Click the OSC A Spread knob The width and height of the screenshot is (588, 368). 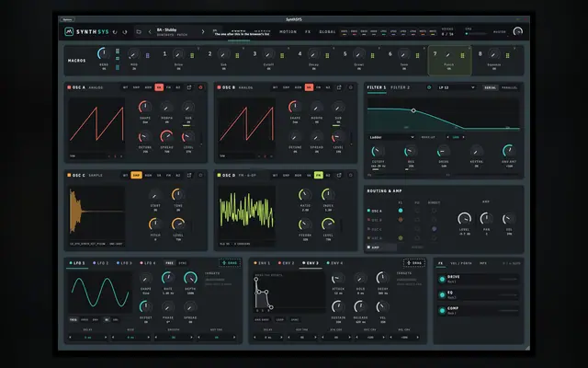coord(166,136)
